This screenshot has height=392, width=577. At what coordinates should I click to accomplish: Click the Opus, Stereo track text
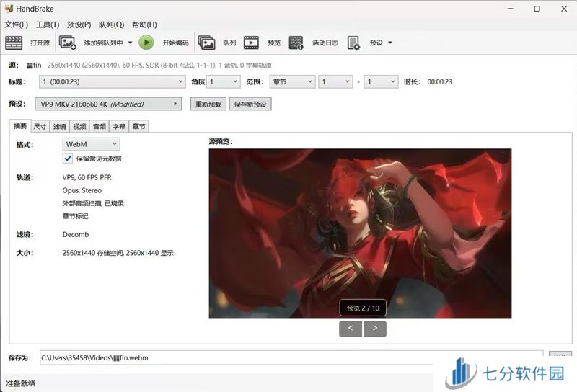point(82,190)
